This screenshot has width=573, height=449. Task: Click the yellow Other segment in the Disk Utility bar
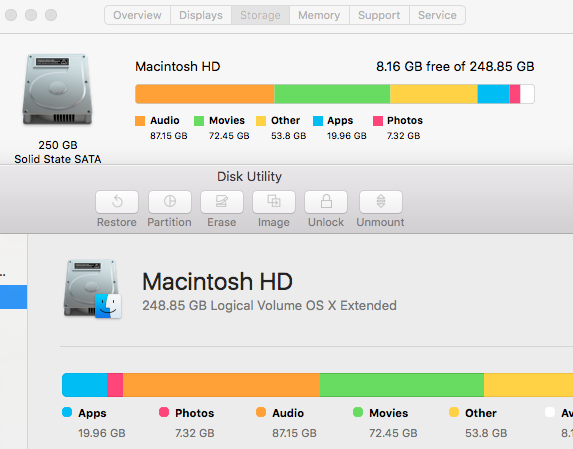[x=528, y=385]
